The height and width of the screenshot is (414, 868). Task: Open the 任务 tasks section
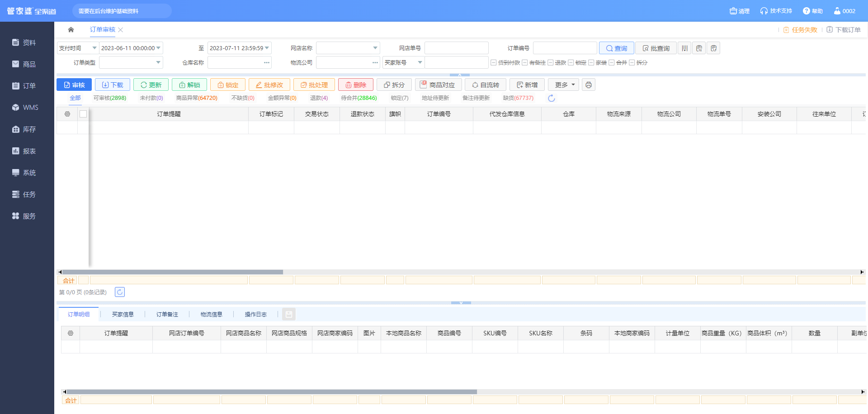[x=24, y=194]
